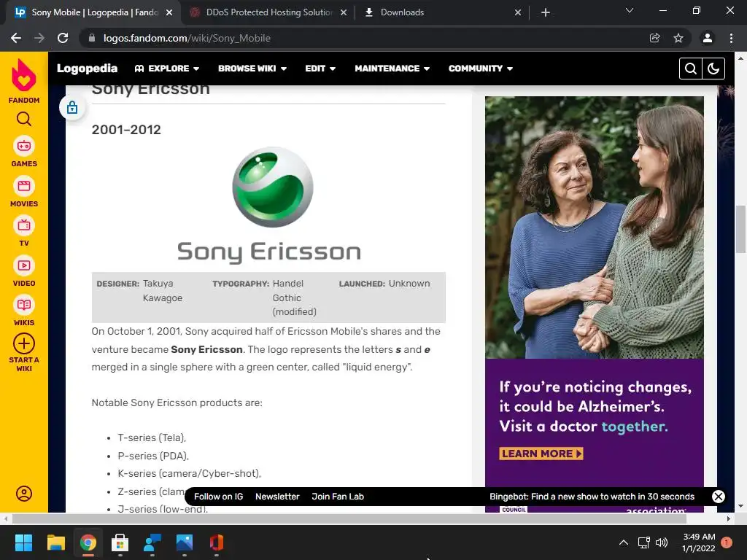
Task: Click Learn More button in Alzheimer's ad
Action: 541,454
